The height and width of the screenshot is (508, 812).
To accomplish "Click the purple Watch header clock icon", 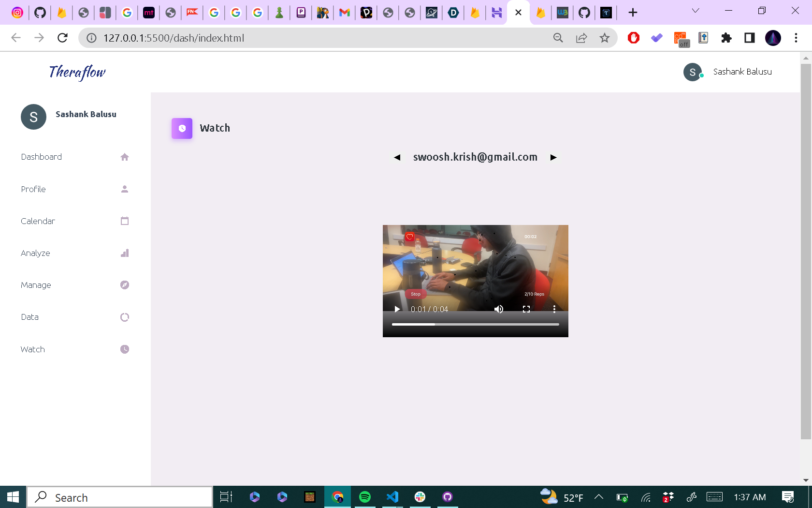I will click(x=182, y=128).
